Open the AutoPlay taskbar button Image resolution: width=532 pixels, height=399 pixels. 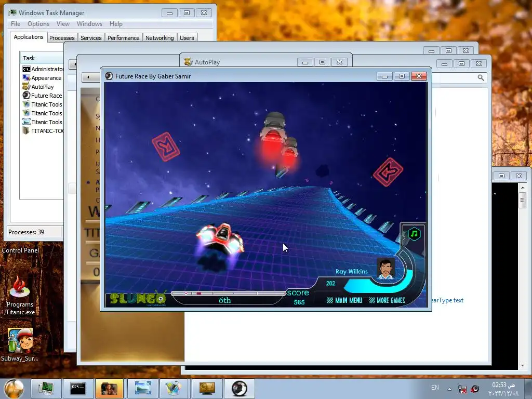coord(207,389)
